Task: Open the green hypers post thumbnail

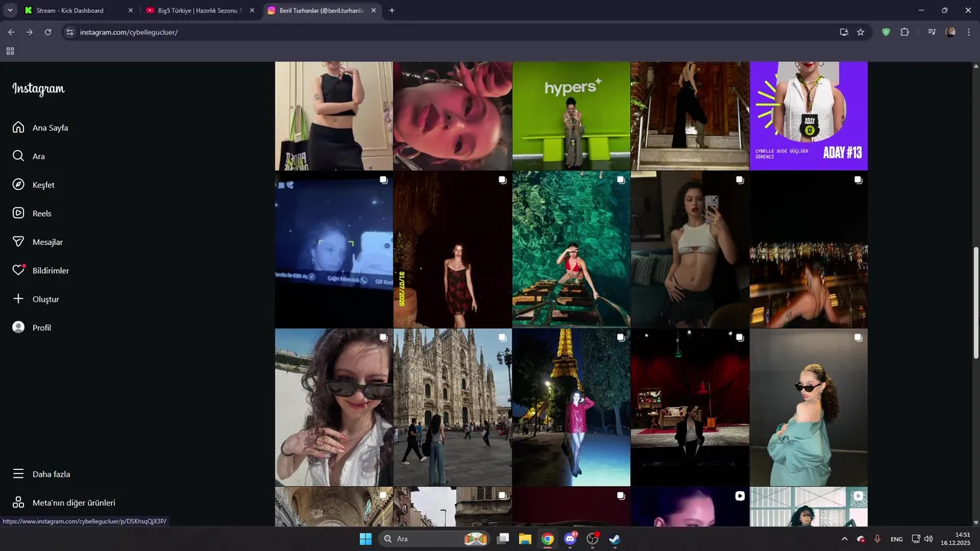Action: tap(571, 116)
